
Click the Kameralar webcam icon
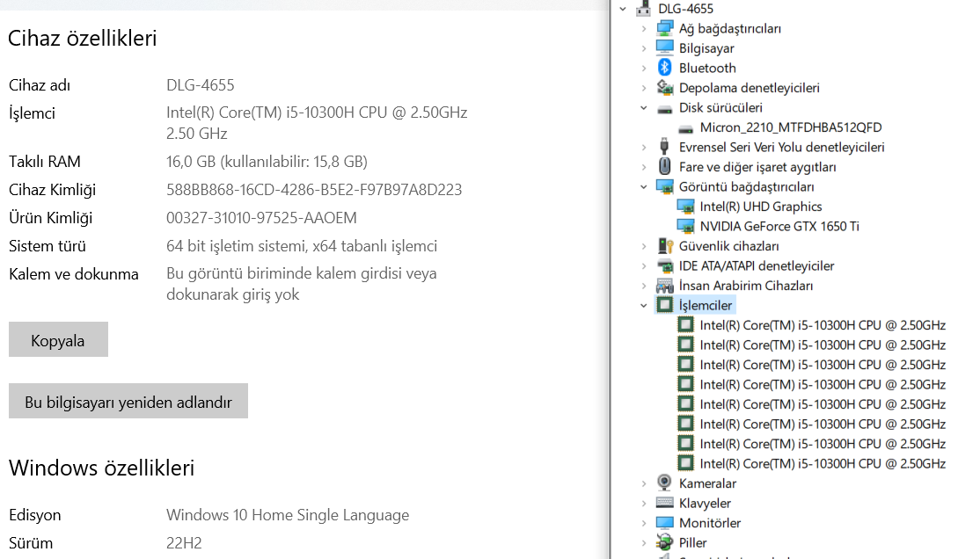coord(665,483)
